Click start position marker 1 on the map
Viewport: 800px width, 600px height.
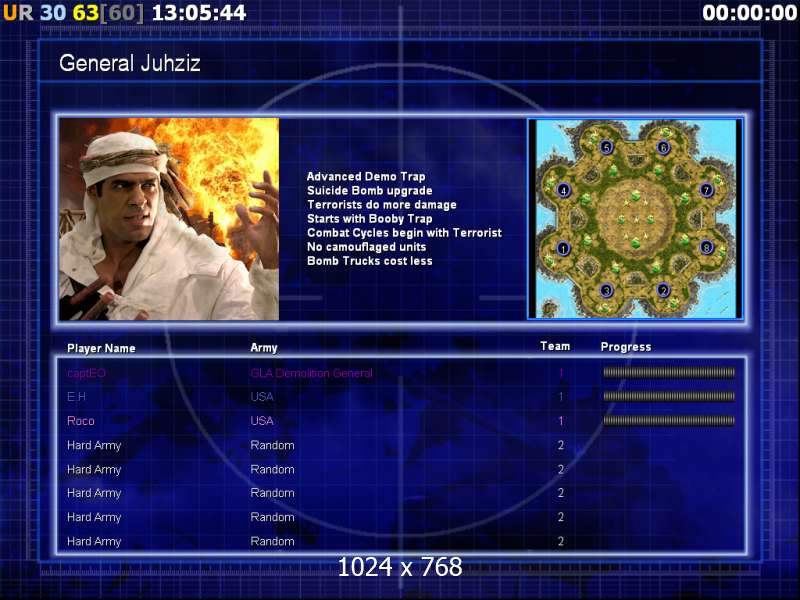563,248
